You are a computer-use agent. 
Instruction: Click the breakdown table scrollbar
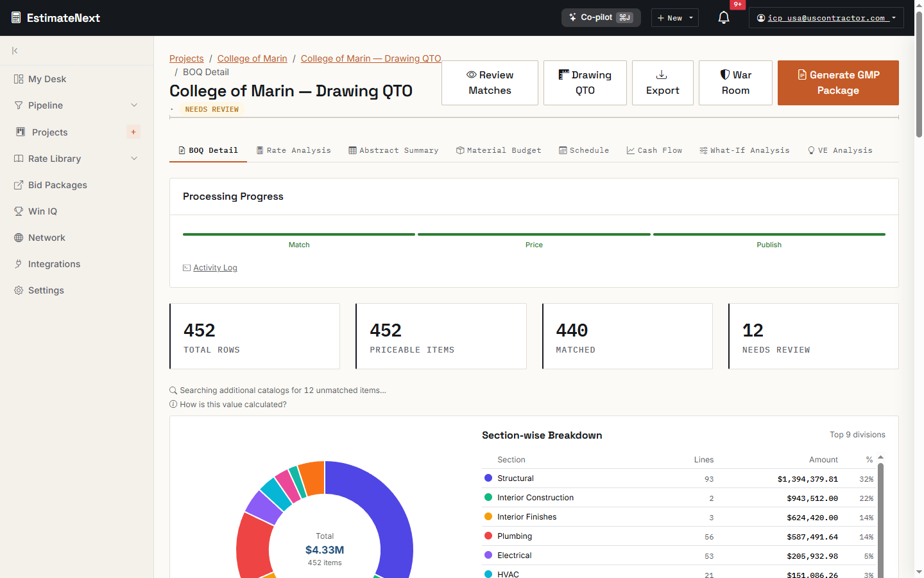881,520
